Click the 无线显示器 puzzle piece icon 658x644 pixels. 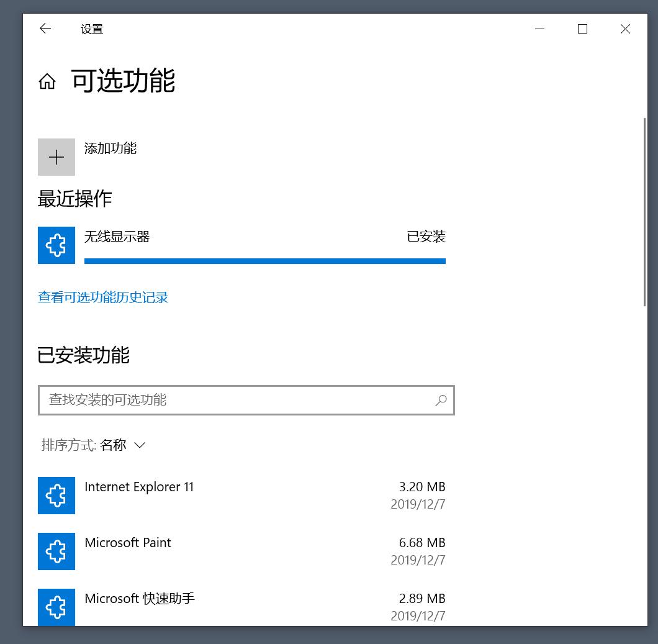pos(56,245)
